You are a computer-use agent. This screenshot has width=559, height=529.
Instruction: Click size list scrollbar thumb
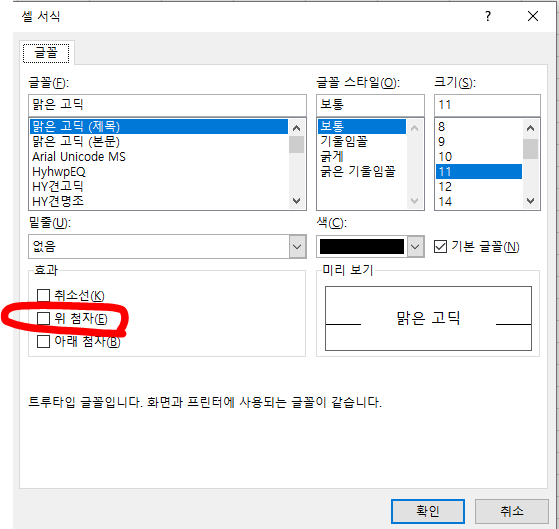pyautogui.click(x=530, y=149)
